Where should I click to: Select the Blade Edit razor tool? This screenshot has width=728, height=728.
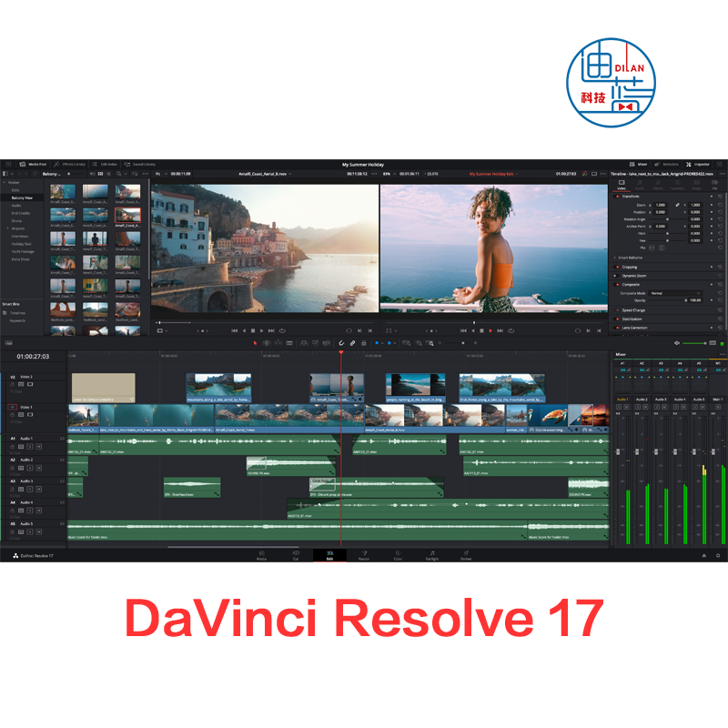tap(289, 343)
